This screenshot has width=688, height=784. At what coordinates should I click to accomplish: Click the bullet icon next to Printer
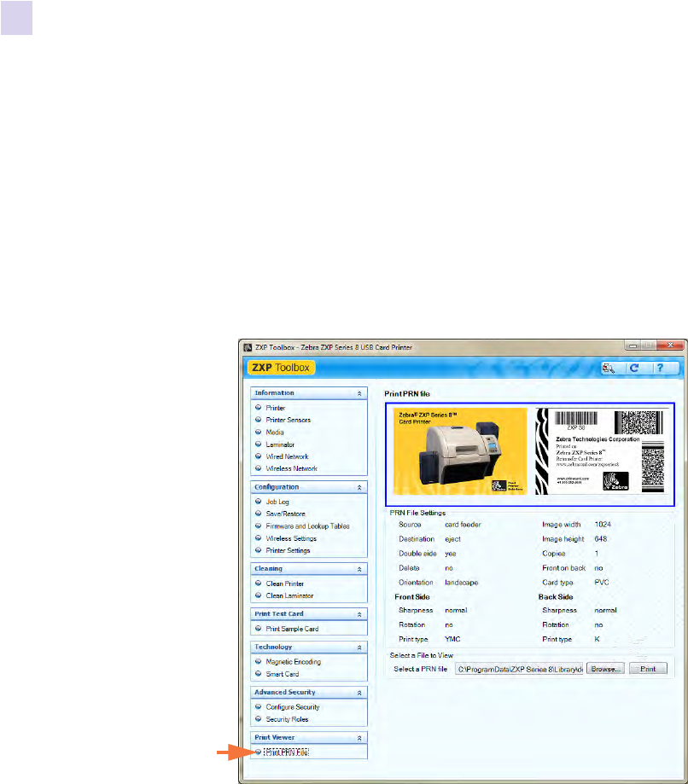[258, 408]
